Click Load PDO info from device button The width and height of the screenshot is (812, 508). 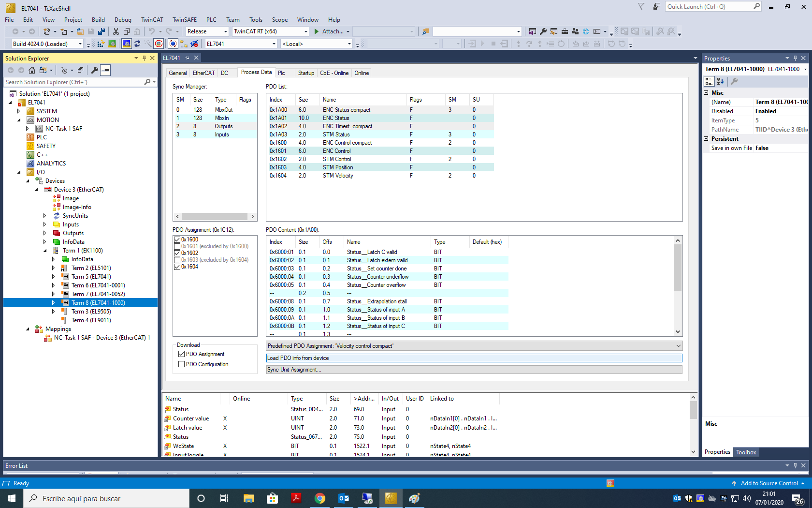click(474, 358)
